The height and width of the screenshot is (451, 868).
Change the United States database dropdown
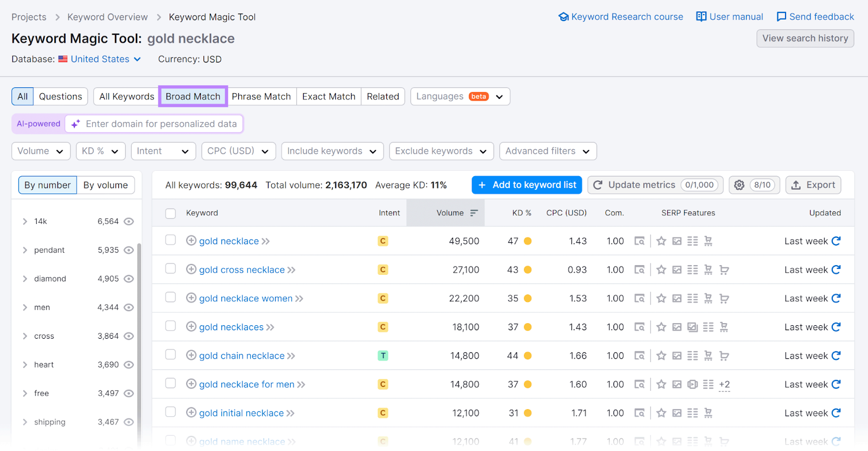(100, 59)
